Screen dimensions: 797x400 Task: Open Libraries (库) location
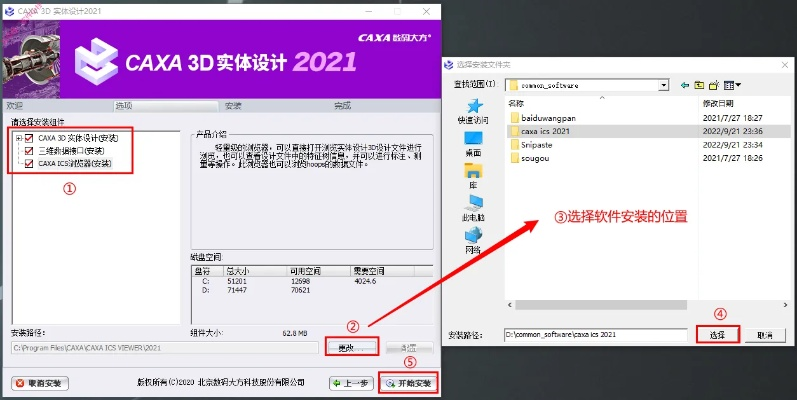pos(473,176)
